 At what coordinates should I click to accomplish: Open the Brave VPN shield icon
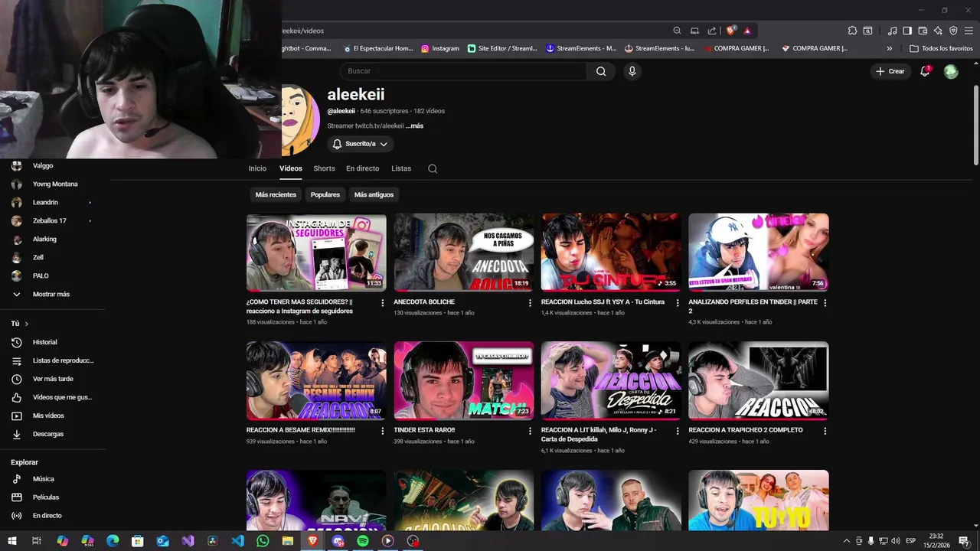[x=953, y=31]
